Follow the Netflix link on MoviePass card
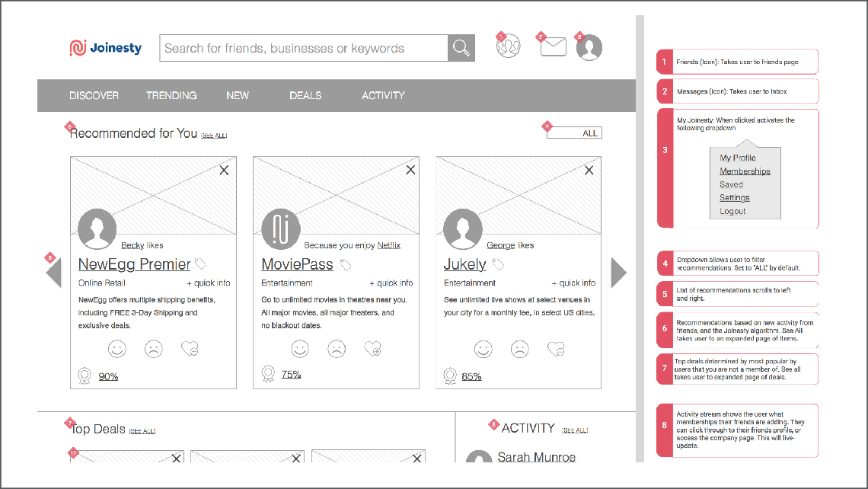Viewport: 868px width, 489px height. pyautogui.click(x=389, y=245)
